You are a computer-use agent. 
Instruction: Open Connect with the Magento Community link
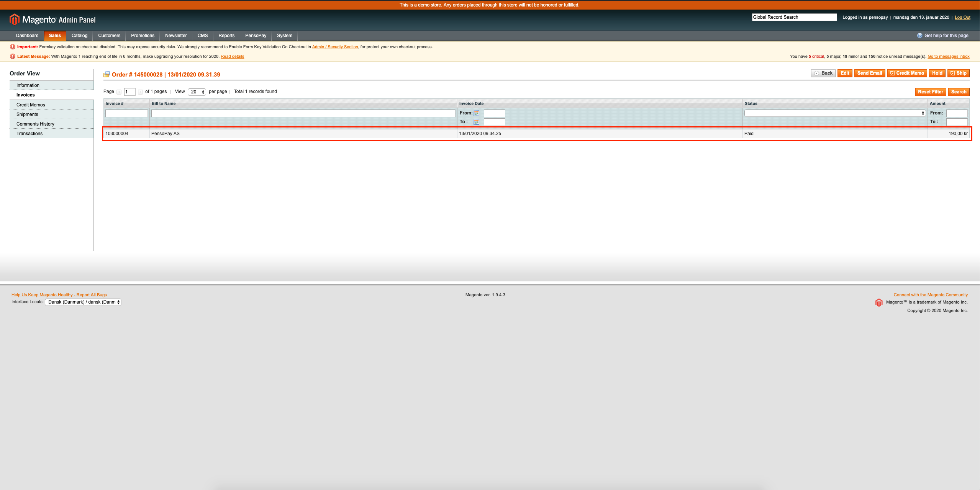click(931, 295)
